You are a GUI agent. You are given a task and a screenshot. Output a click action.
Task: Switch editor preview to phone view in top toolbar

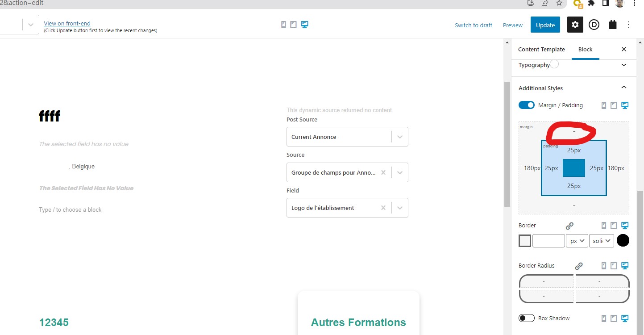pyautogui.click(x=283, y=25)
